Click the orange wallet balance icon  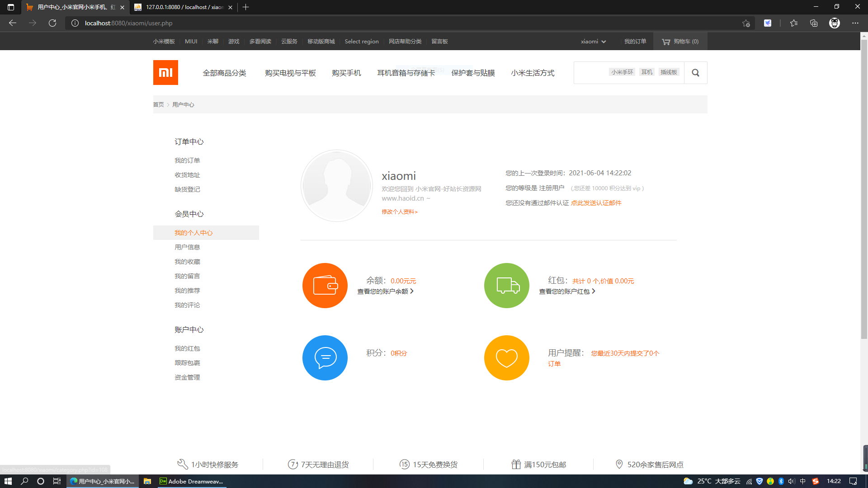tap(325, 286)
